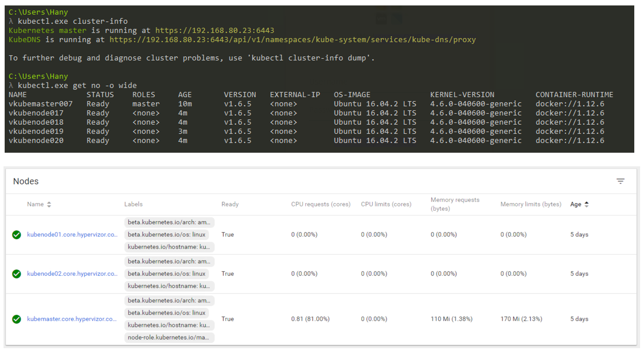Open the kubenode01.core.hypervizor node link

pyautogui.click(x=72, y=235)
